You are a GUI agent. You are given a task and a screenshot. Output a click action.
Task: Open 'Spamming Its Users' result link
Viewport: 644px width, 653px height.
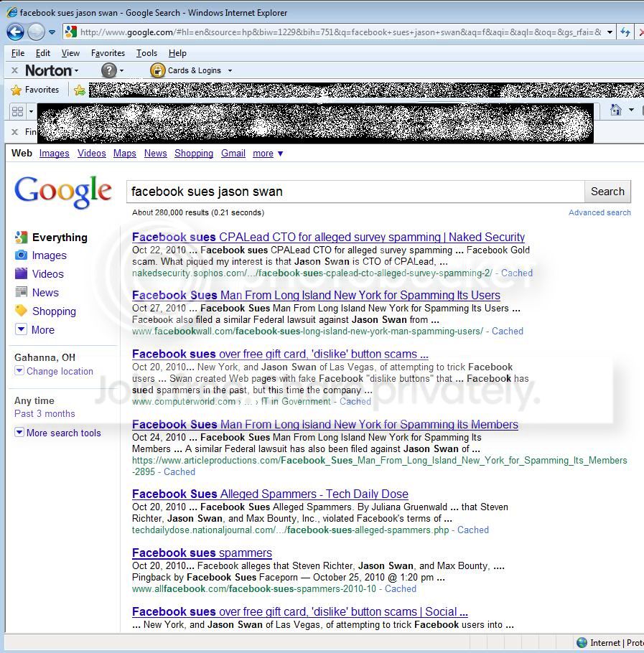click(316, 295)
